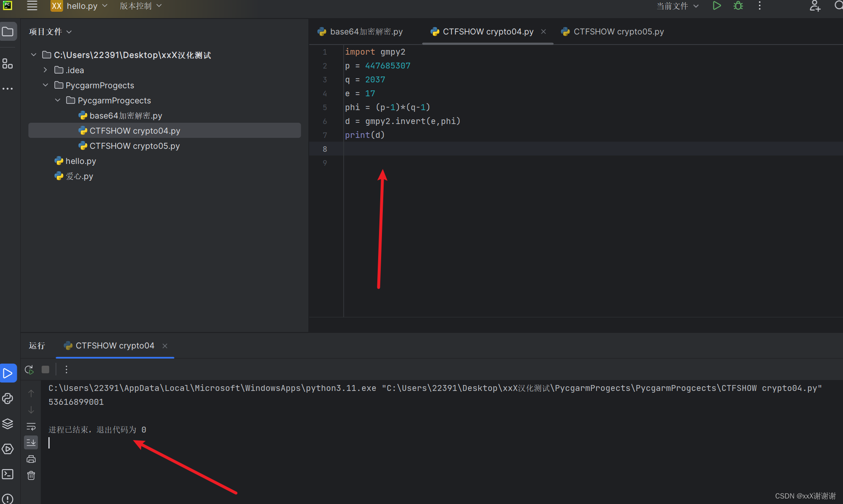The height and width of the screenshot is (504, 843).
Task: Open the Terminal tool window
Action: click(x=8, y=474)
